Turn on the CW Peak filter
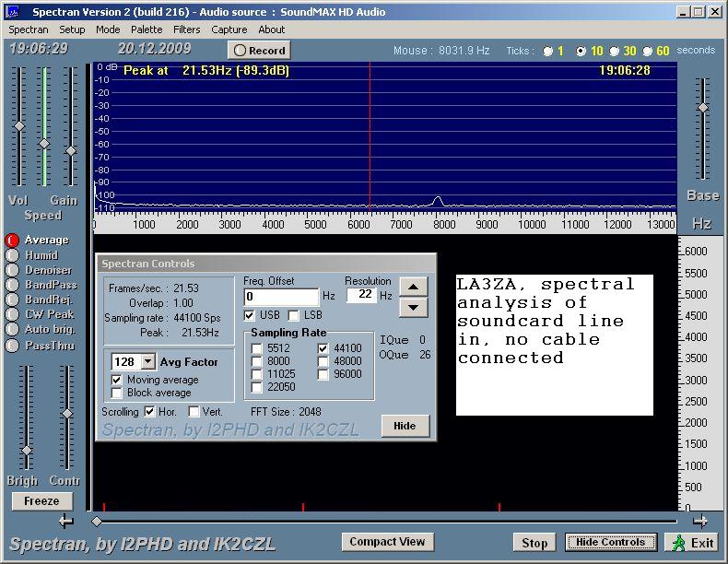This screenshot has height=564, width=728. click(x=12, y=314)
